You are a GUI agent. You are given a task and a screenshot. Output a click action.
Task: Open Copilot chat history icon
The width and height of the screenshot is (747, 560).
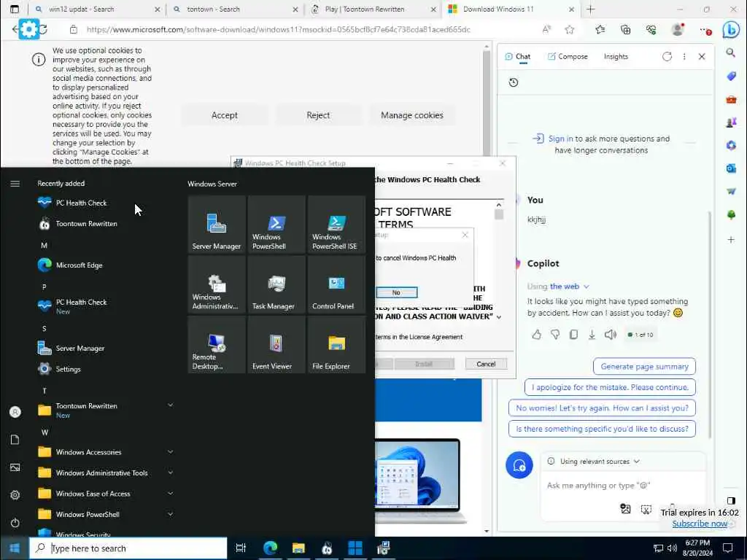click(x=513, y=82)
